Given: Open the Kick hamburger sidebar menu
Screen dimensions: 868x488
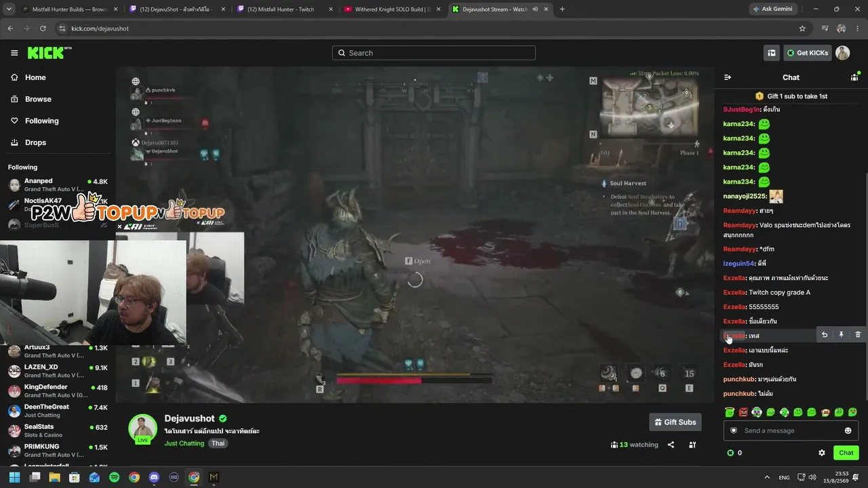Looking at the screenshot, I should click(14, 53).
